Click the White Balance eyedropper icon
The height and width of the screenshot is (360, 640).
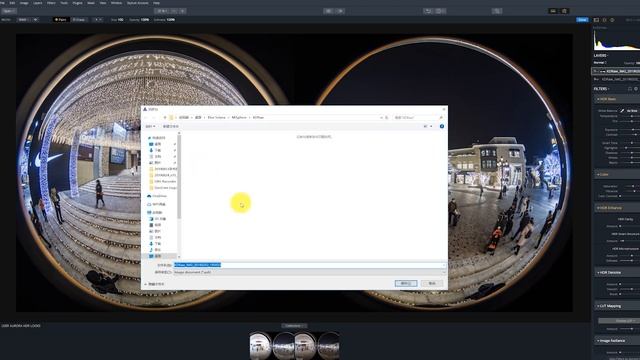pos(622,111)
